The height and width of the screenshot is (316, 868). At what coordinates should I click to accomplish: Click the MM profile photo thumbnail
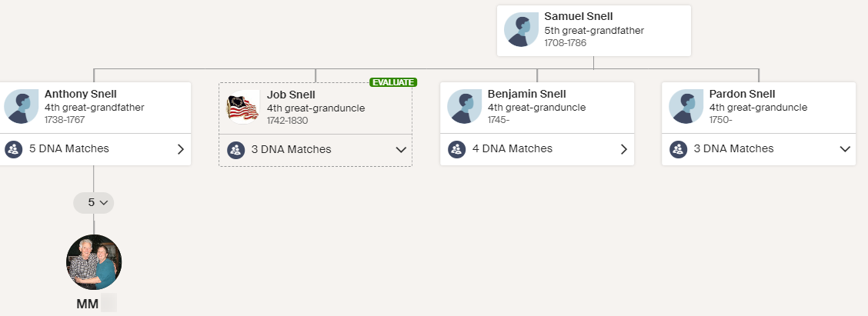(x=94, y=262)
